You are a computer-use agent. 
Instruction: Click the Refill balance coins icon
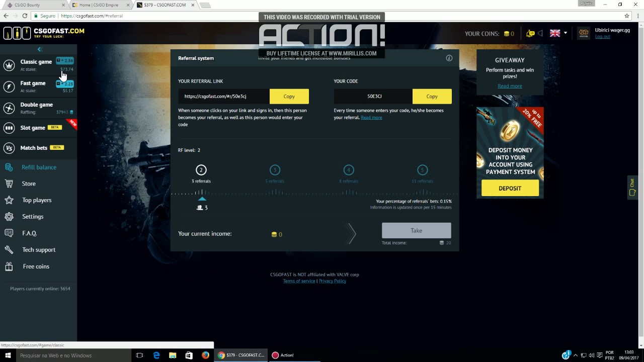pos(9,167)
